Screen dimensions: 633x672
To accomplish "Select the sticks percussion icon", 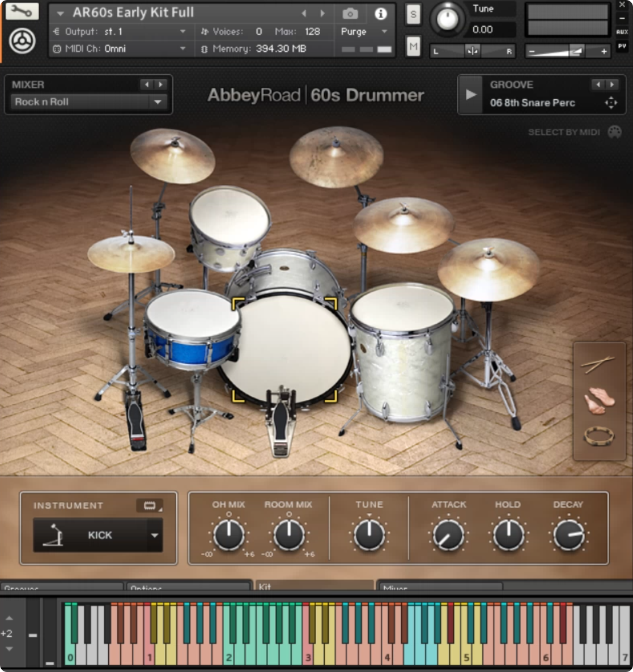I will tap(598, 364).
